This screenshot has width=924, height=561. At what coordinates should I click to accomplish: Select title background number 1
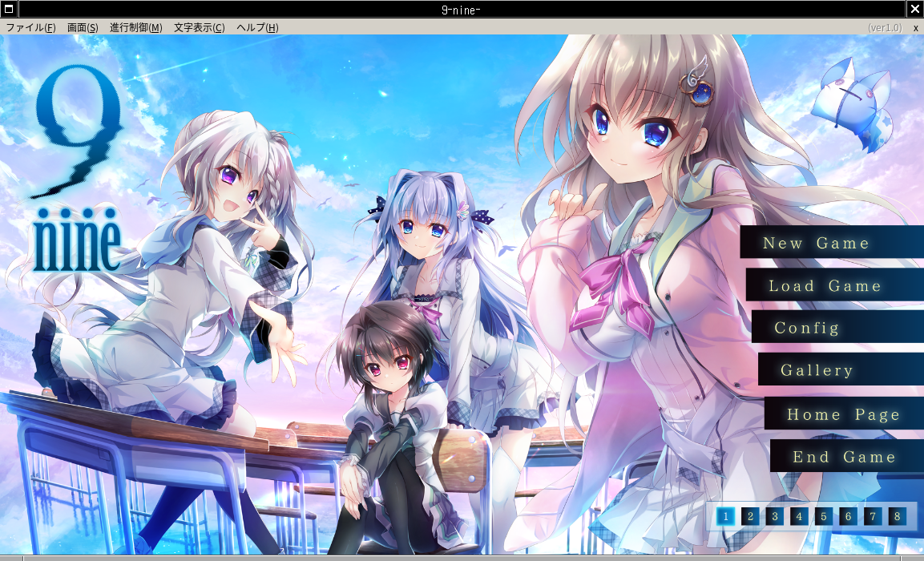pyautogui.click(x=725, y=517)
